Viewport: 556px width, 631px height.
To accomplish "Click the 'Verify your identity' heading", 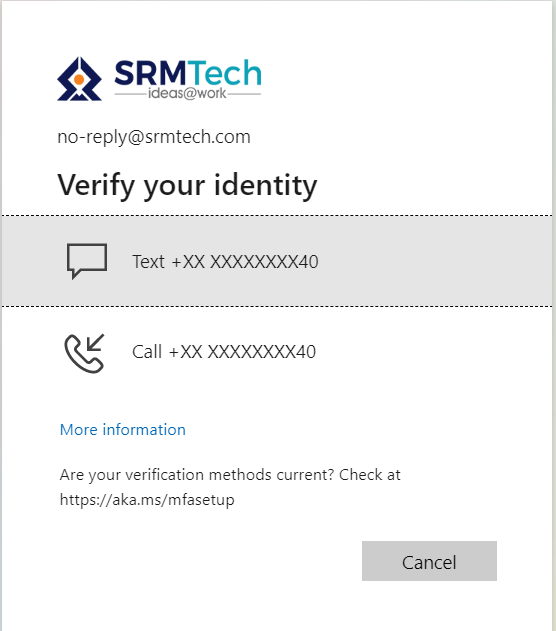I will pyautogui.click(x=187, y=186).
